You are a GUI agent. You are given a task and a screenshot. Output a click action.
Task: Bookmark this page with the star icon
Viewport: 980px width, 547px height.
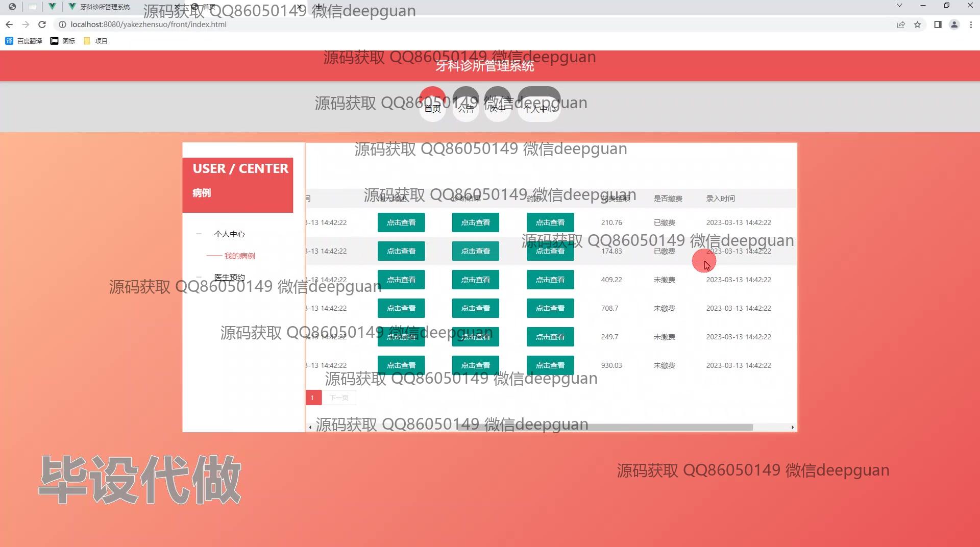tap(917, 24)
